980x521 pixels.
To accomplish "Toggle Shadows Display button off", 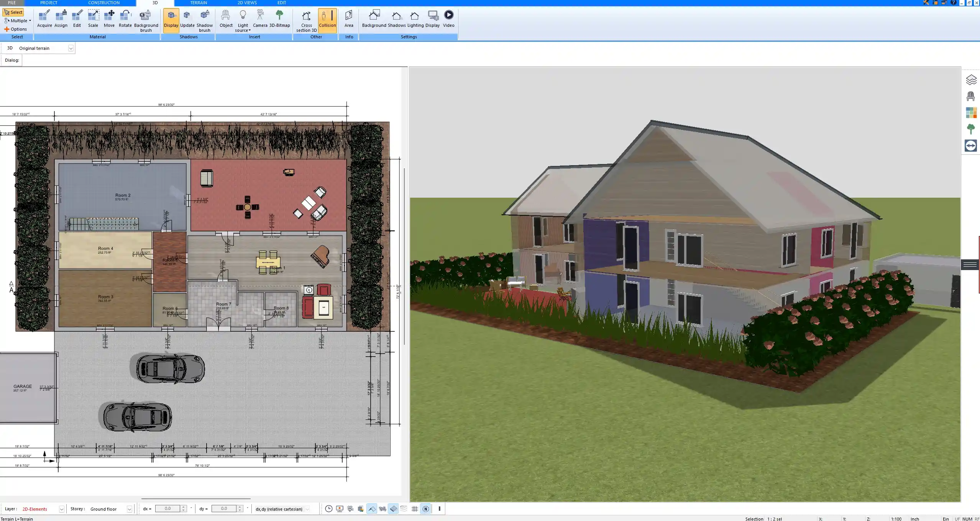I will [x=171, y=19].
